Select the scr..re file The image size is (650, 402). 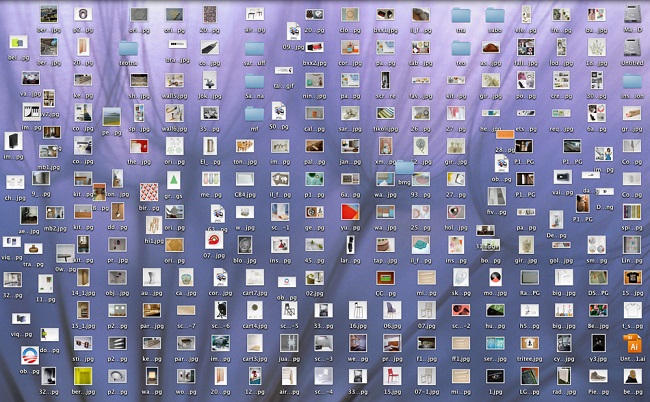tap(385, 80)
